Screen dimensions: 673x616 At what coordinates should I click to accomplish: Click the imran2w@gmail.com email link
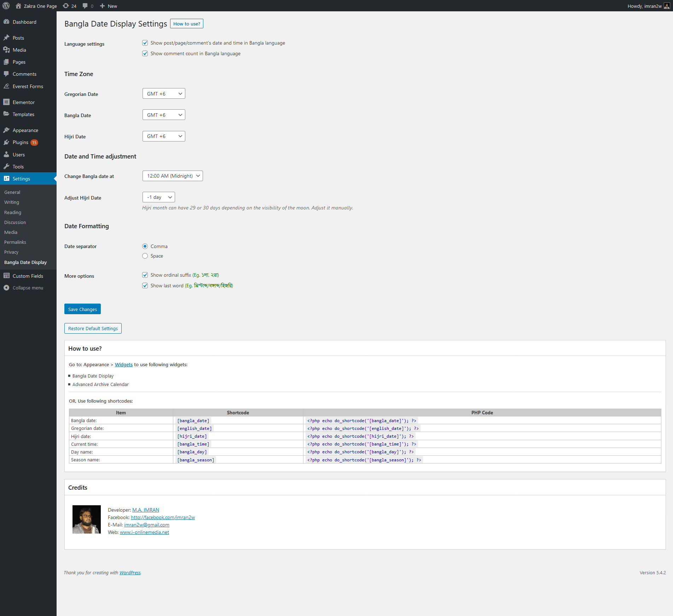(147, 525)
